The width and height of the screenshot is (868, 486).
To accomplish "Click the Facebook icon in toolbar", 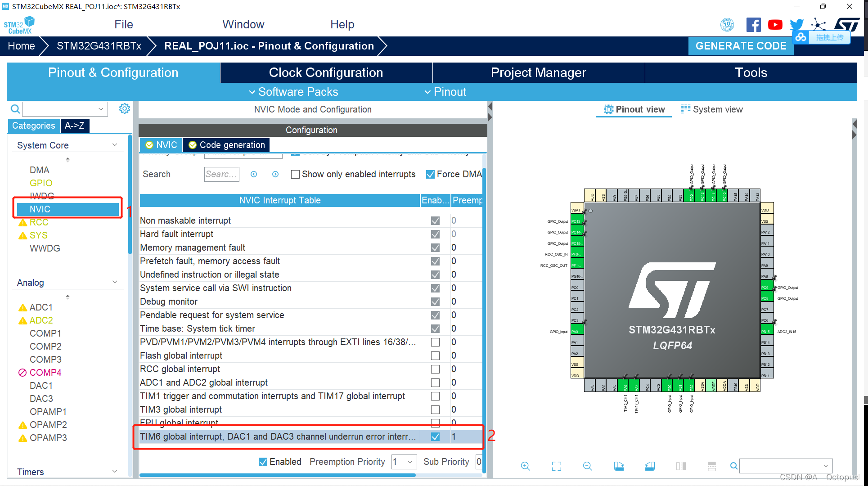I will (x=752, y=24).
